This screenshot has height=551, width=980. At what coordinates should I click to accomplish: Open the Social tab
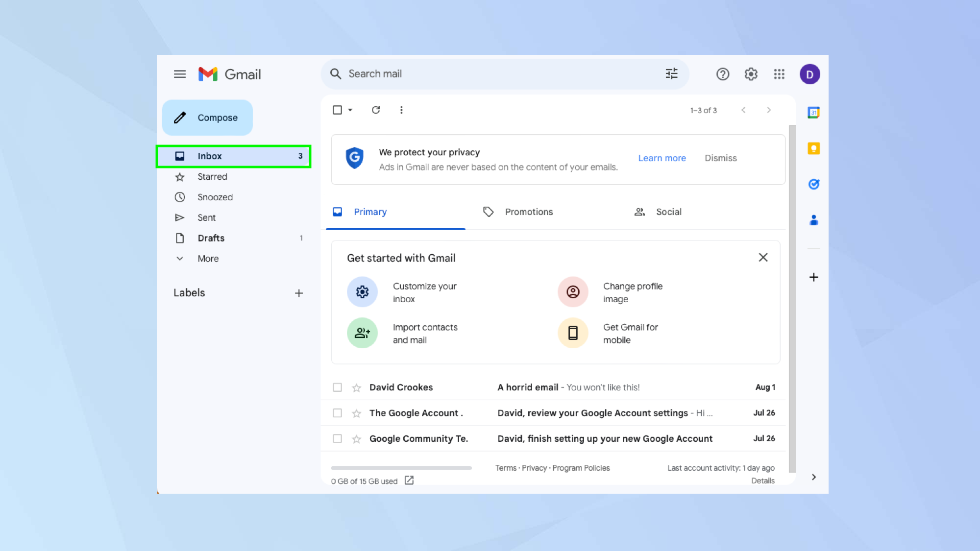click(668, 212)
